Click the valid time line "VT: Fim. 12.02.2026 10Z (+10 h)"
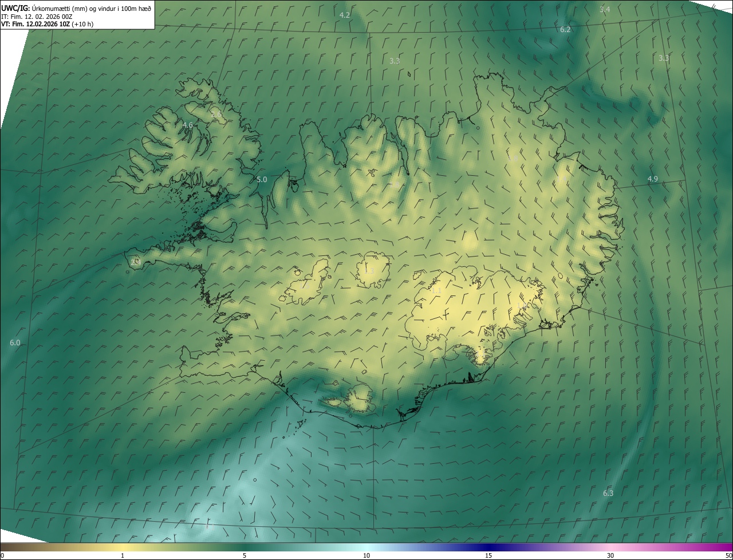733x560 pixels. [x=48, y=24]
